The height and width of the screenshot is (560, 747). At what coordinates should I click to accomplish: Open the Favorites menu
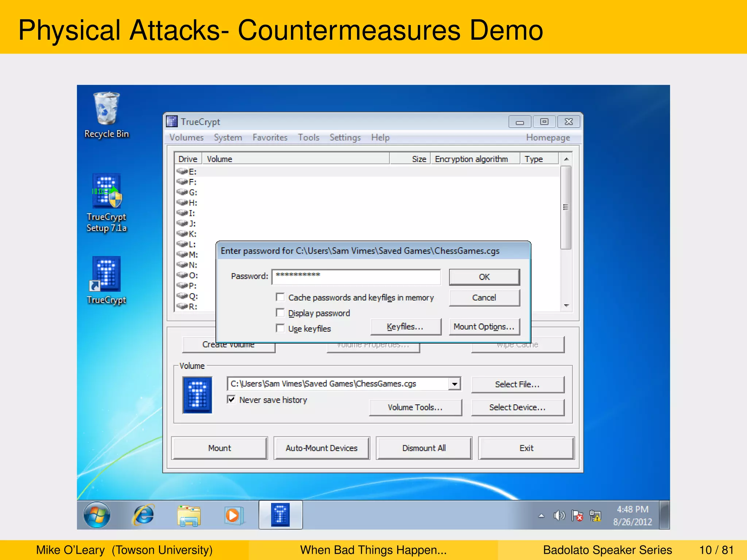(x=270, y=137)
